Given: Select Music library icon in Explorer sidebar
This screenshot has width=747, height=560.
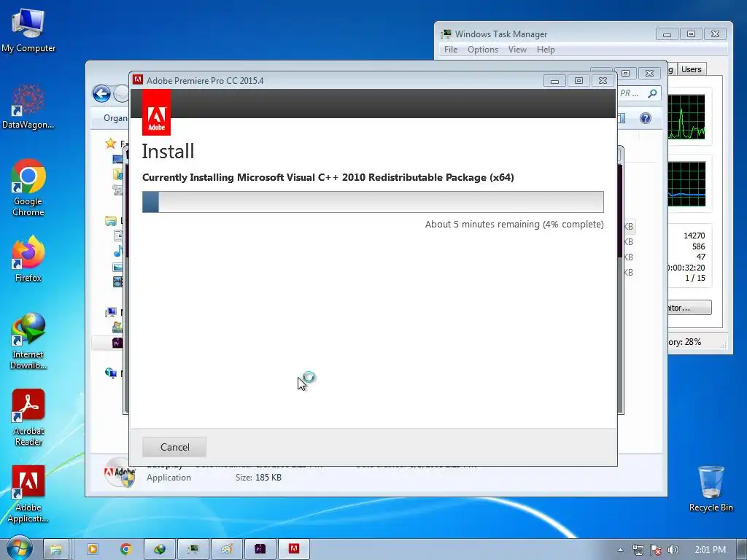Looking at the screenshot, I should pyautogui.click(x=117, y=251).
